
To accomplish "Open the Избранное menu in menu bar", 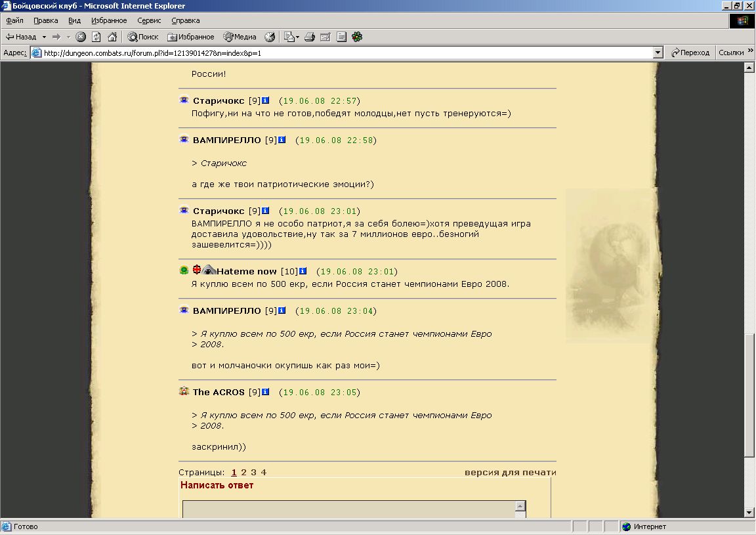I will 109,20.
